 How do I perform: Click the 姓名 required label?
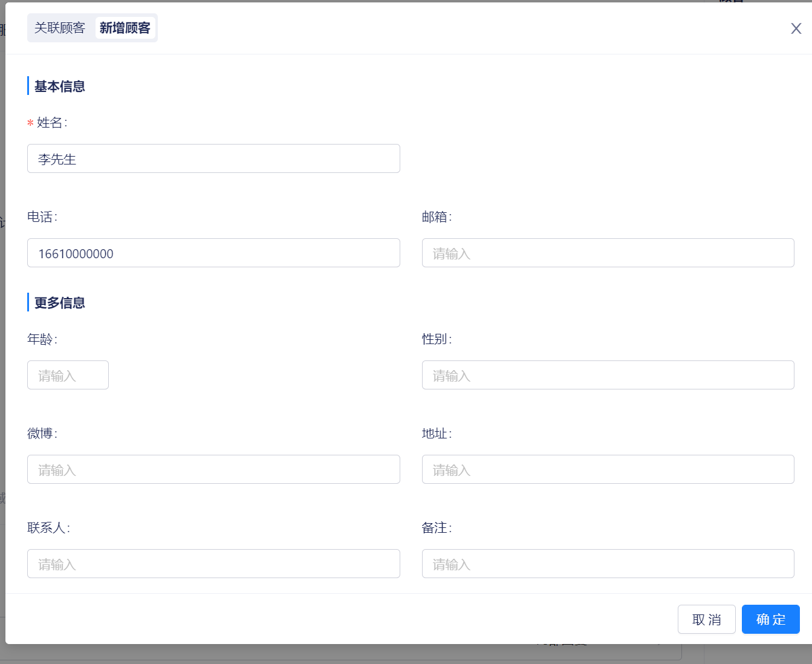tap(48, 123)
